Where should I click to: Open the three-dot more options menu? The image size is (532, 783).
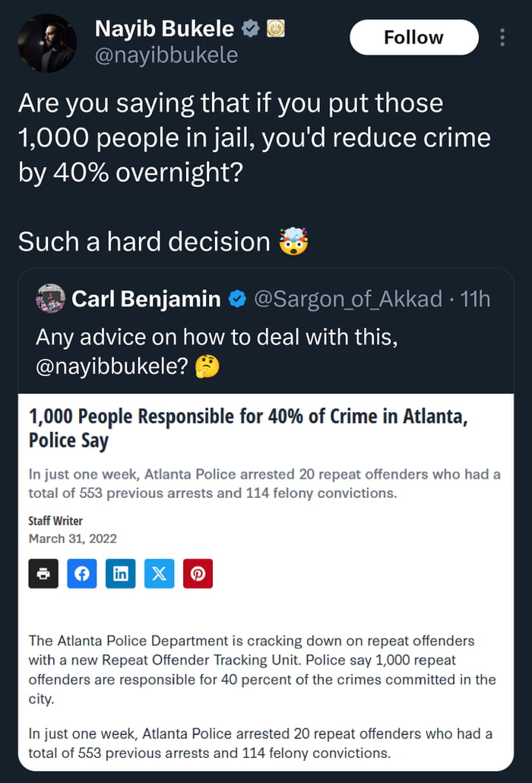pyautogui.click(x=502, y=37)
